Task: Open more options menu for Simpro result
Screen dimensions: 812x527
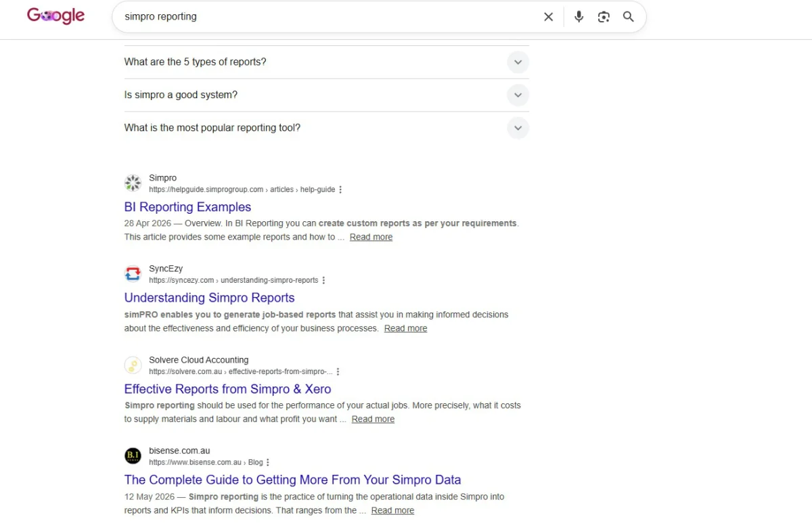Action: (x=340, y=189)
